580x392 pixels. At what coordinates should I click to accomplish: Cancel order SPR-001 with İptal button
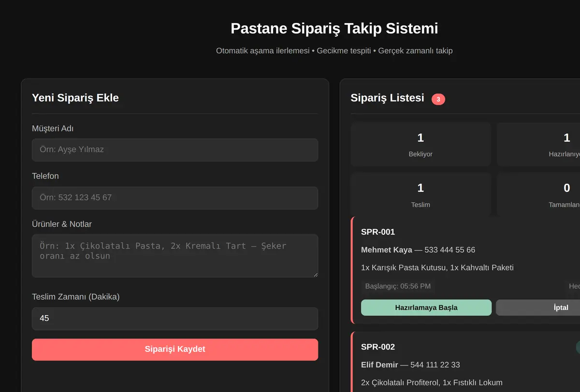538,307
